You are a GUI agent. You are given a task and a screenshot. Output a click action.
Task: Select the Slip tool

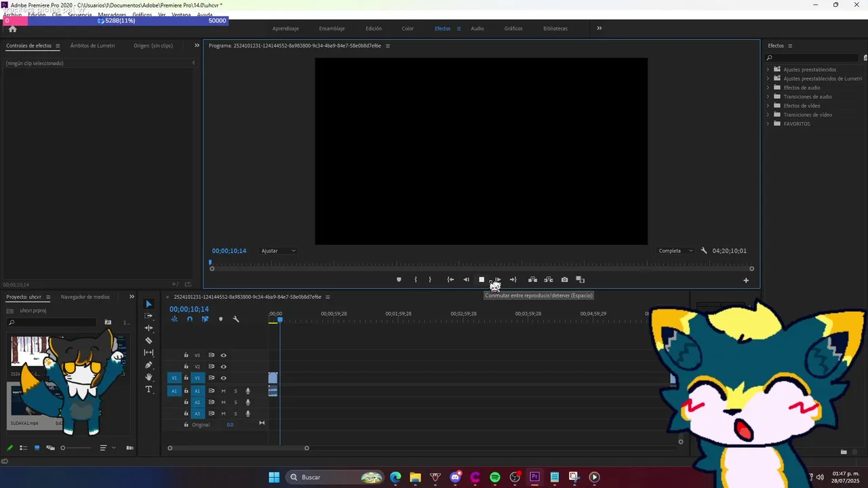coord(149,352)
